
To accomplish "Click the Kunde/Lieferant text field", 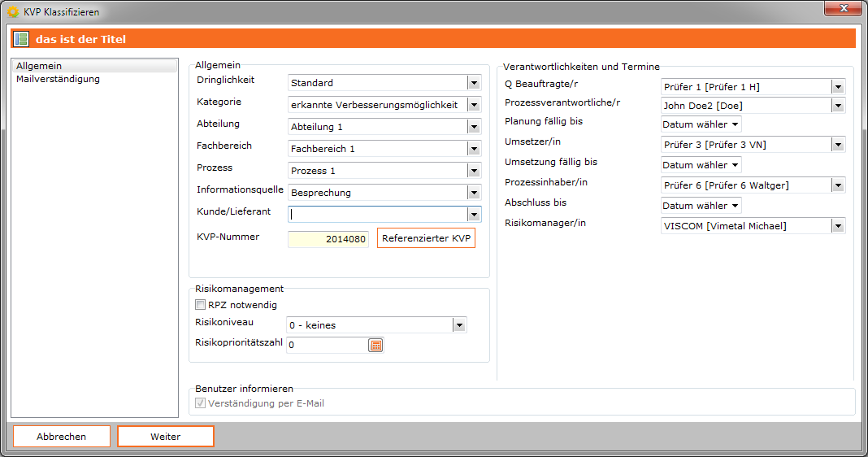I will pyautogui.click(x=378, y=215).
